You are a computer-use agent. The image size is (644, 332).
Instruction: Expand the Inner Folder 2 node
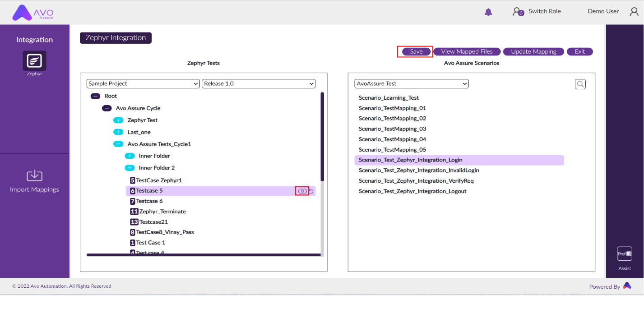click(130, 168)
